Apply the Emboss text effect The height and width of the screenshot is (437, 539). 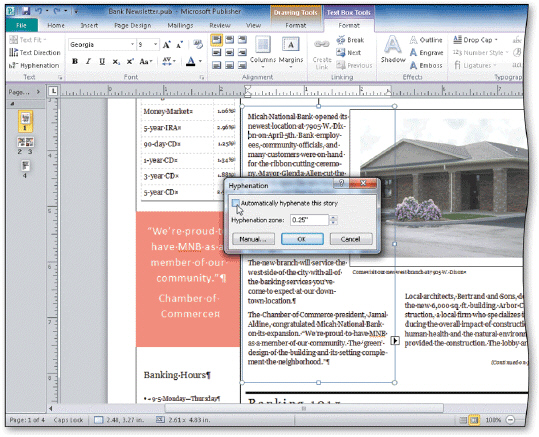[x=426, y=65]
